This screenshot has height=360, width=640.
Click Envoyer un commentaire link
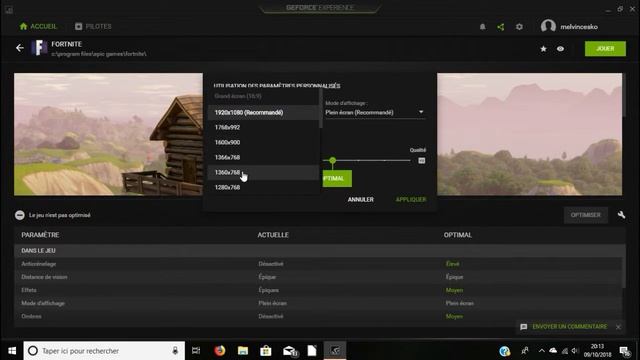(x=570, y=327)
